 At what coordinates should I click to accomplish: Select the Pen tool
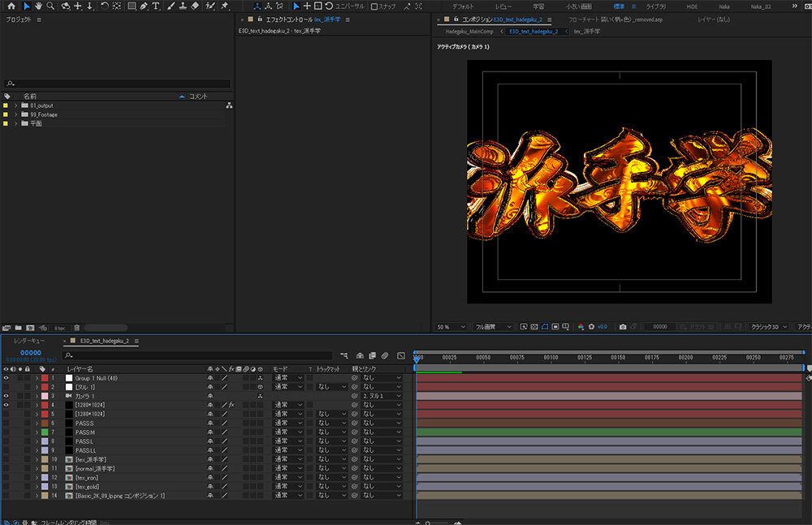143,6
